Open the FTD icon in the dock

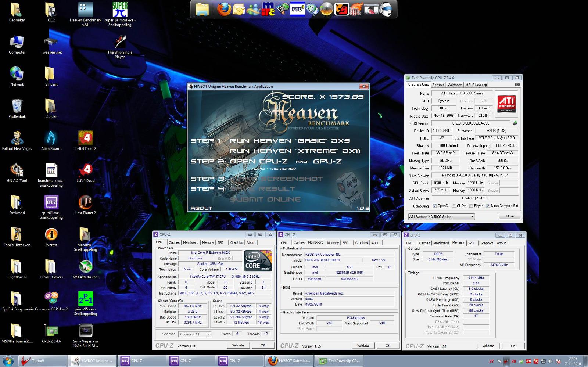tap(297, 9)
